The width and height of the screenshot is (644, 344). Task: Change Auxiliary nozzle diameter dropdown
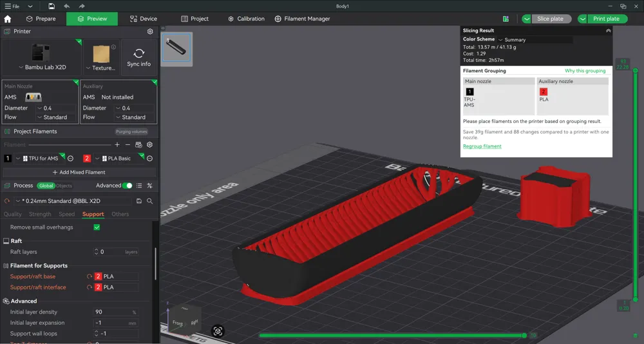(x=135, y=108)
